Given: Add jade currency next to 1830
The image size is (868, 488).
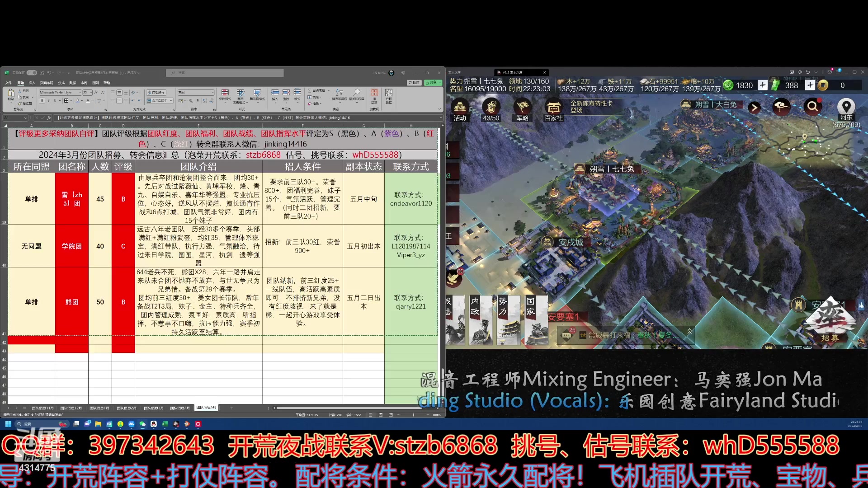Looking at the screenshot, I should [763, 85].
